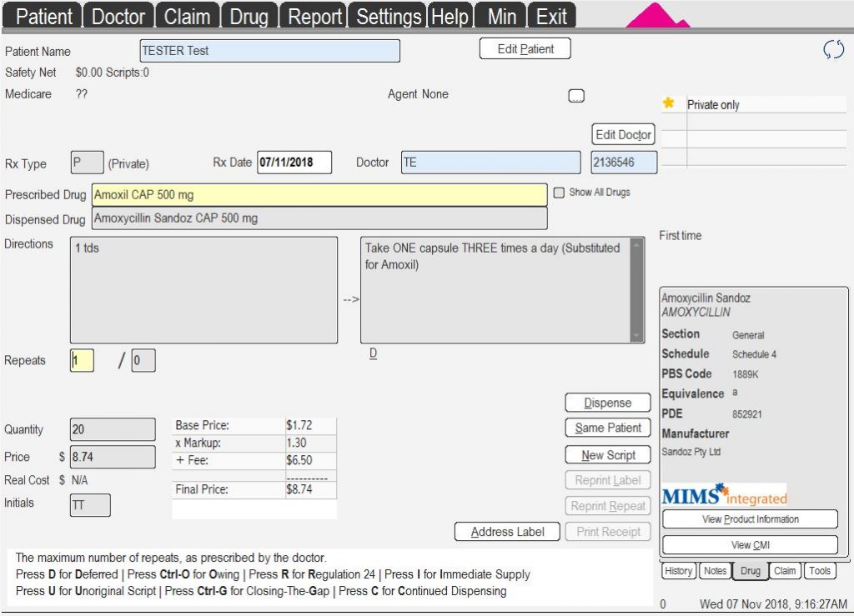
Task: Switch to the Notes tab
Action: (715, 571)
